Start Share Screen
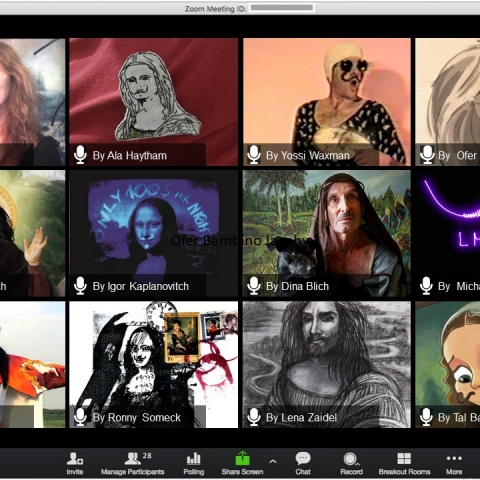The image size is (480, 480). [x=242, y=463]
